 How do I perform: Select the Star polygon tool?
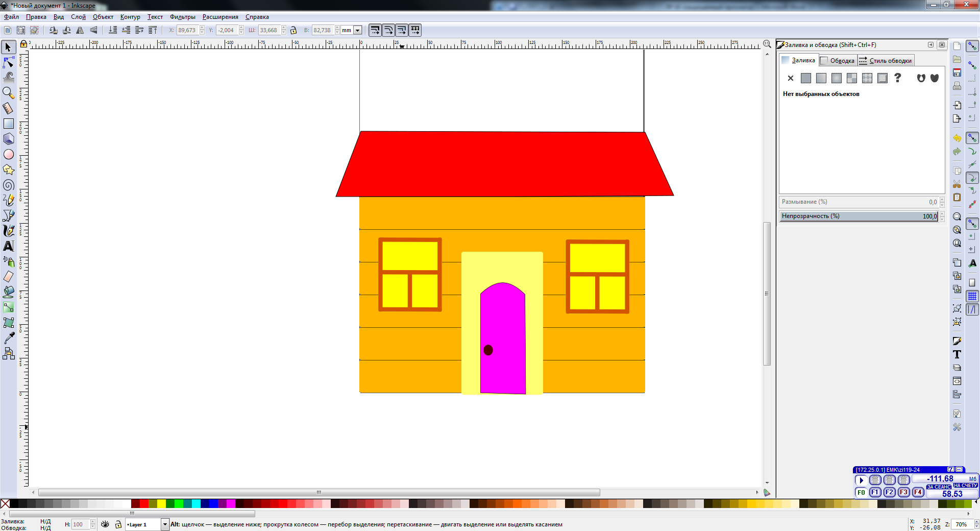(8, 170)
